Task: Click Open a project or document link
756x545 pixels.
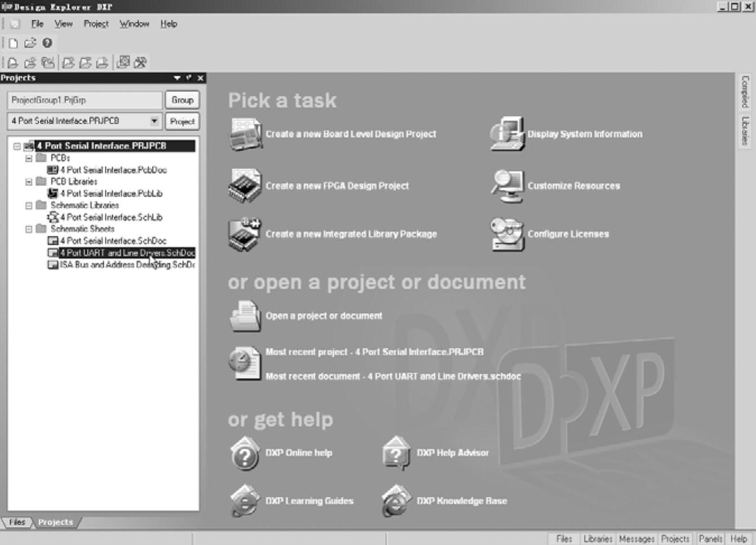Action: (324, 316)
